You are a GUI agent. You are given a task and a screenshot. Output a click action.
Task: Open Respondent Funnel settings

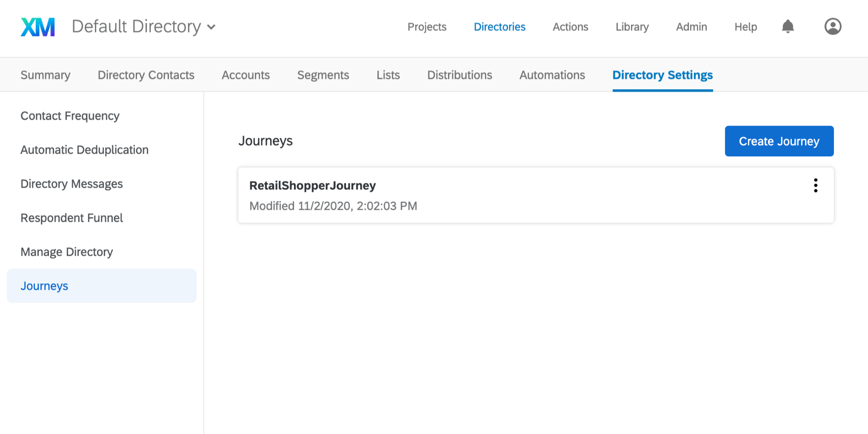[71, 218]
